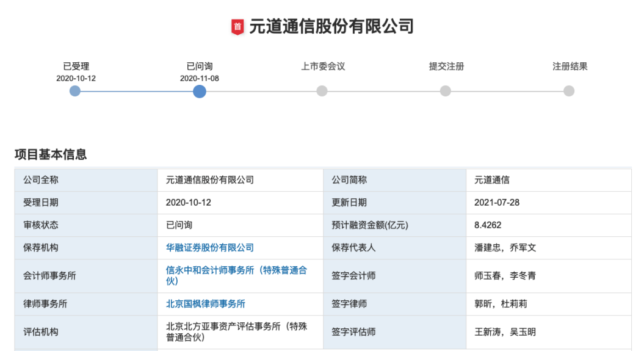
Task: Click the 已受理 stage label
Action: point(76,67)
